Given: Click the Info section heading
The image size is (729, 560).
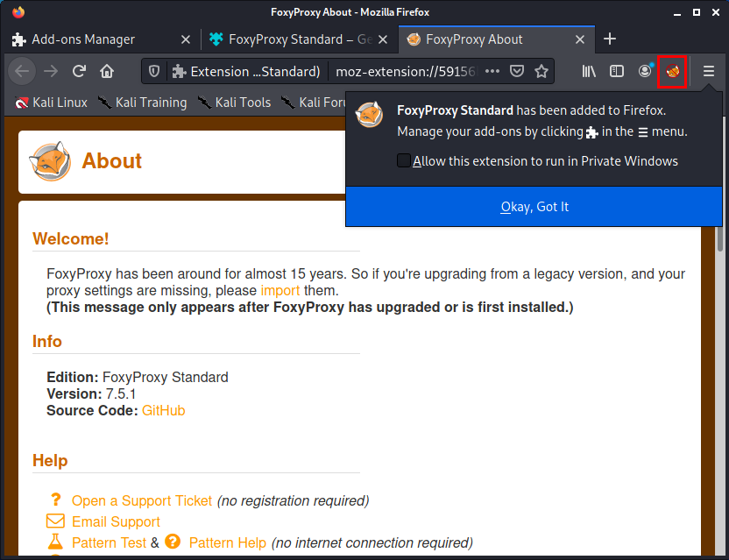Looking at the screenshot, I should (47, 342).
